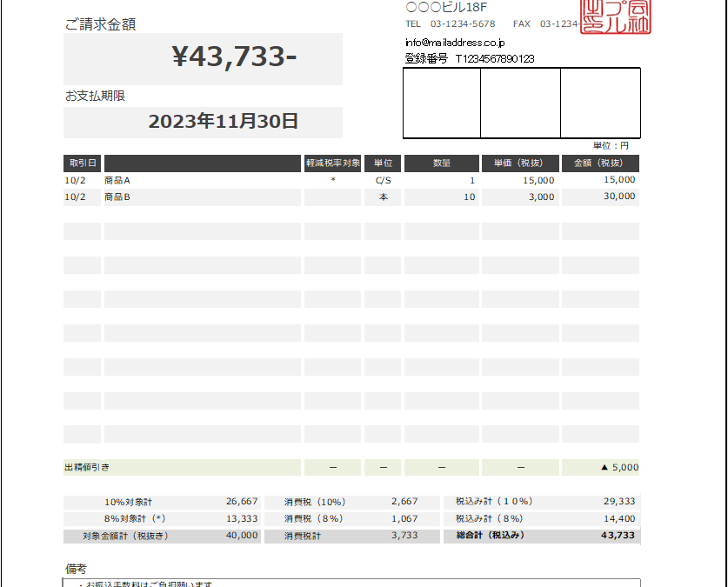
Task: Click the info@mailaddress.co.jp email address
Action: tap(455, 42)
